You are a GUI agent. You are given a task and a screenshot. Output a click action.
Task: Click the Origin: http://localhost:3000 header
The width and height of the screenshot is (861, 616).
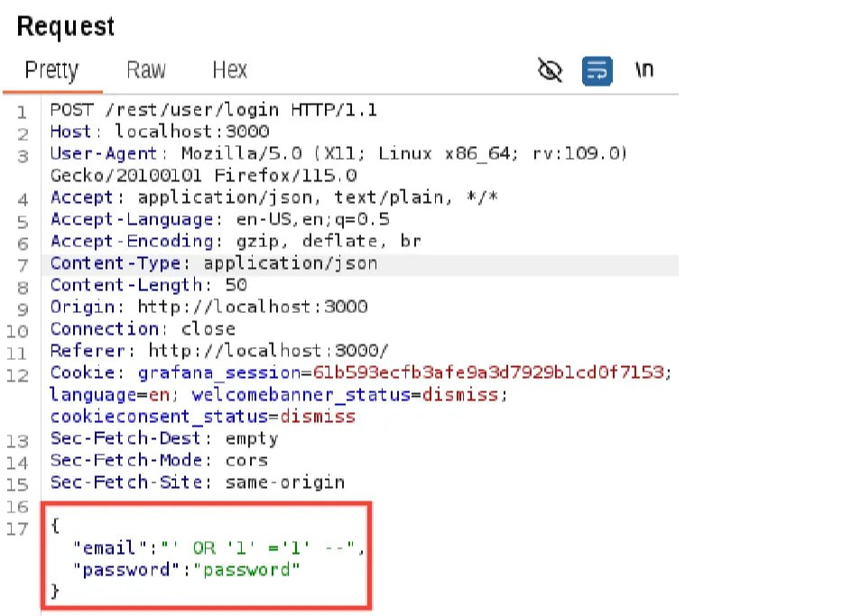(209, 308)
